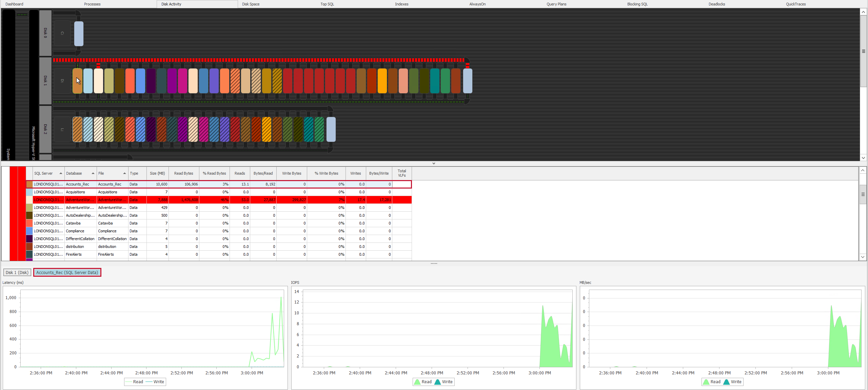The height and width of the screenshot is (390, 868).
Task: Sort grid by SQL Server column arrow
Action: [x=61, y=173]
